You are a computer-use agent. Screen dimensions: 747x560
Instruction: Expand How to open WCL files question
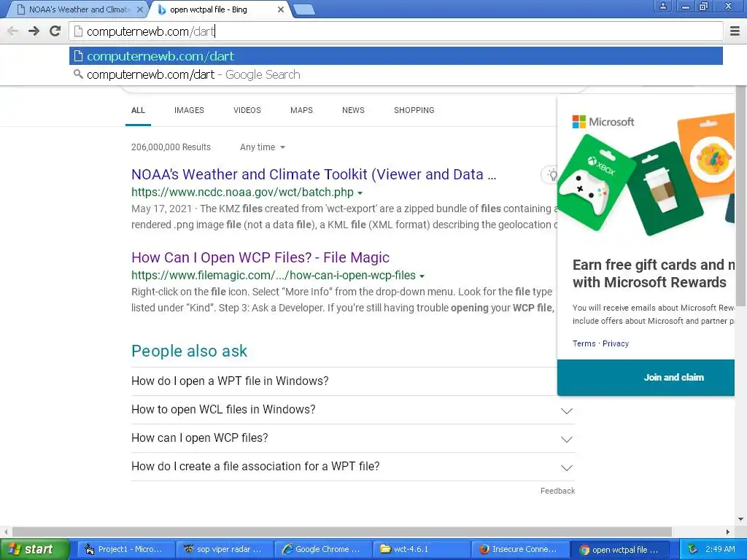click(353, 410)
